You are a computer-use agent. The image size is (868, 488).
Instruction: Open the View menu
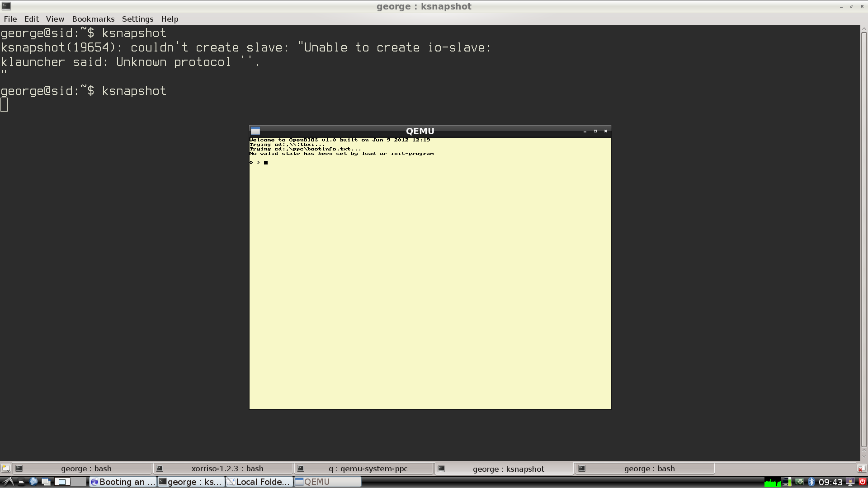(55, 19)
